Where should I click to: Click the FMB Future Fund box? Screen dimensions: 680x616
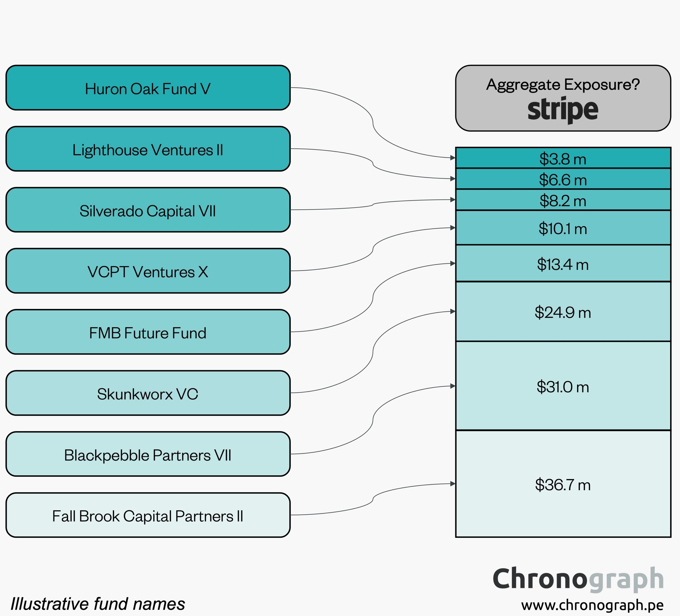tap(148, 332)
